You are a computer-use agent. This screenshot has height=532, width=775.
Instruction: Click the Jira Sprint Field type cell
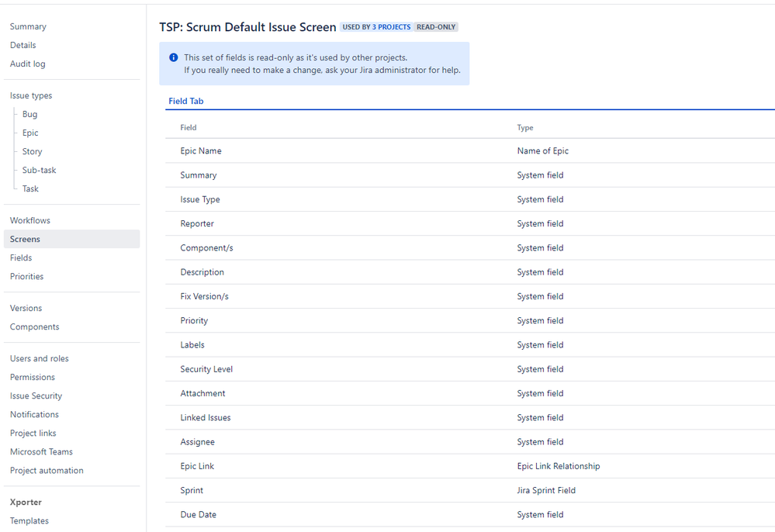pyautogui.click(x=546, y=490)
